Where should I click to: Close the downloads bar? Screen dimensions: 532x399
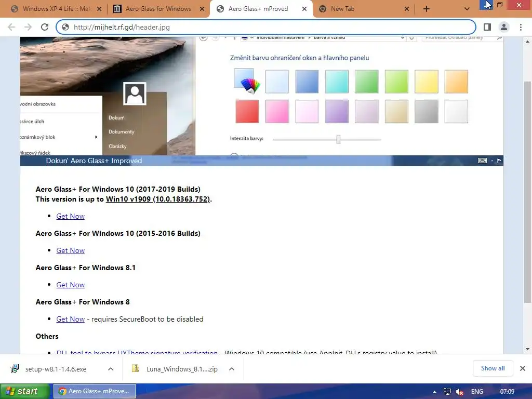523,368
